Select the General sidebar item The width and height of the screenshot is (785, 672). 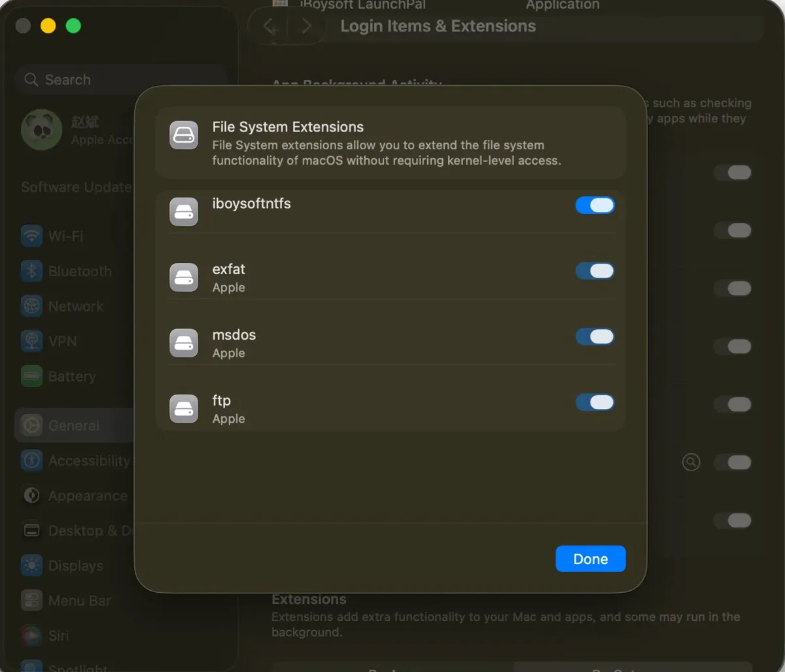[73, 425]
